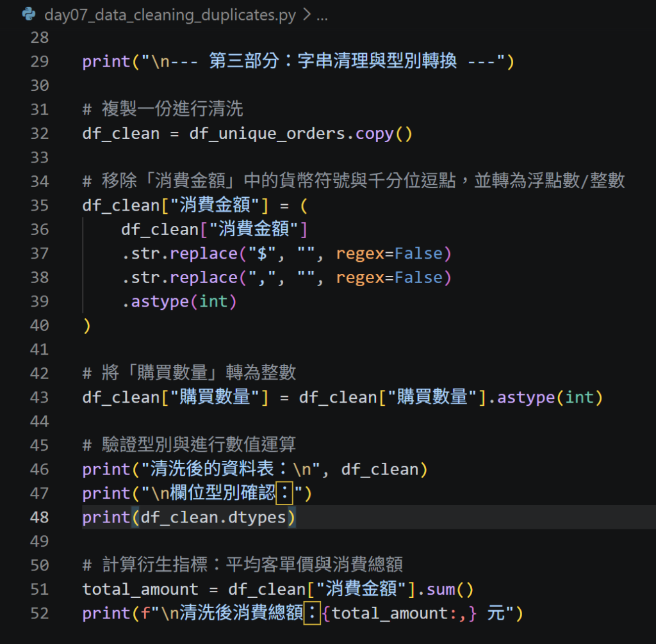Click the closing yellow parenthesis on line 40
The width and height of the screenshot is (656, 644).
[x=86, y=325]
